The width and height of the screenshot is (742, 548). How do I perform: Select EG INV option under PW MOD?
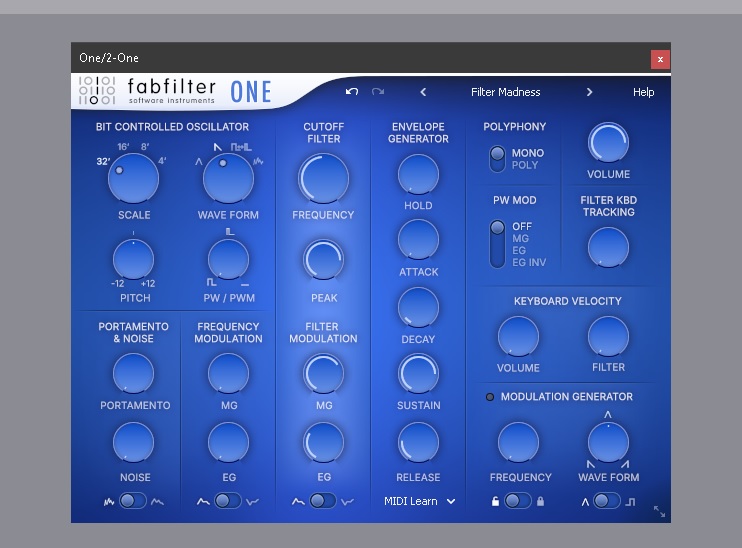point(529,262)
